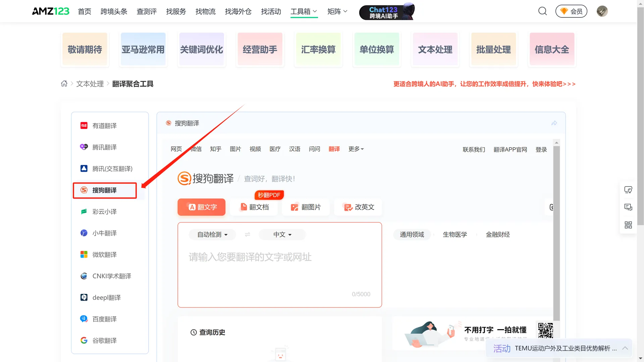Open the 中文 target language dropdown
Viewport: 644px width, 362px height.
pyautogui.click(x=282, y=235)
